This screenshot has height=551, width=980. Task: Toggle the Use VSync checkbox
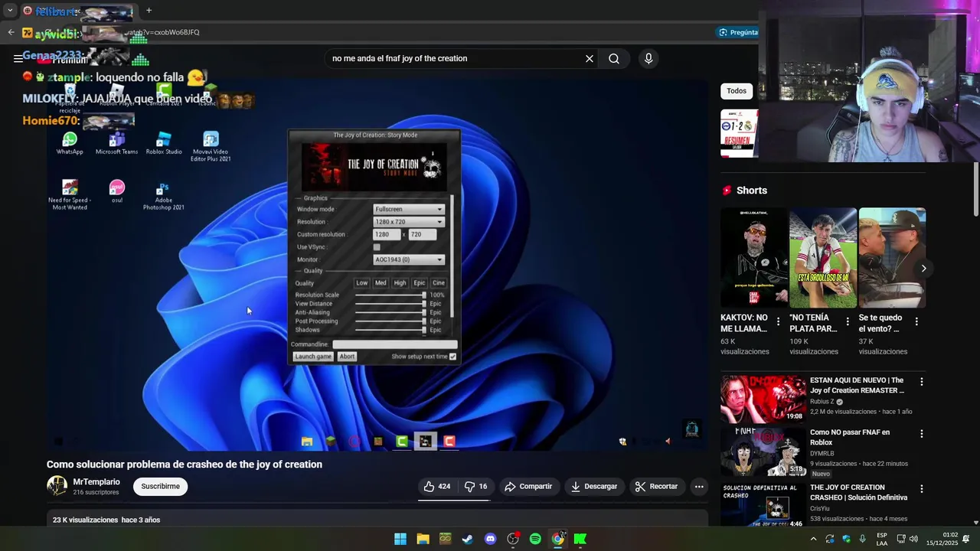377,247
